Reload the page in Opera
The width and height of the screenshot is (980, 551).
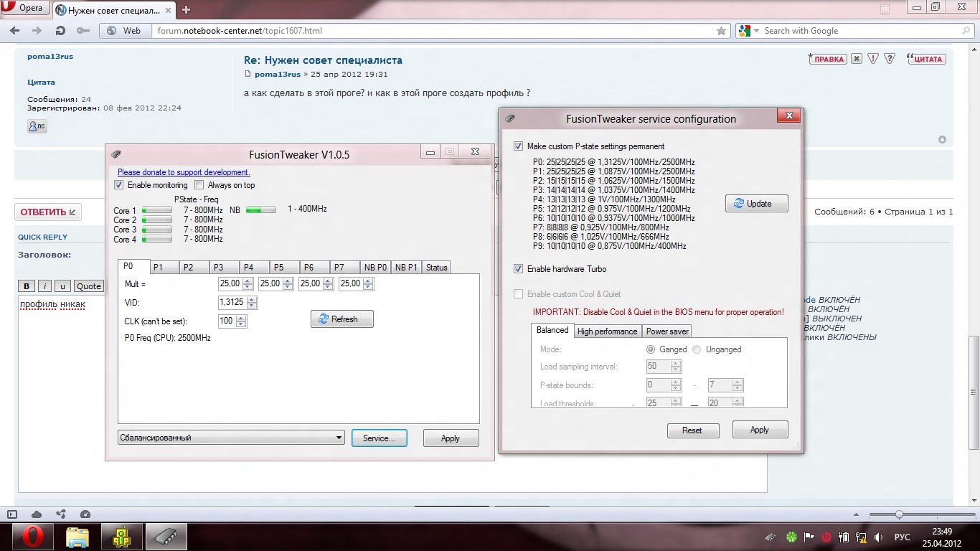pos(61,31)
